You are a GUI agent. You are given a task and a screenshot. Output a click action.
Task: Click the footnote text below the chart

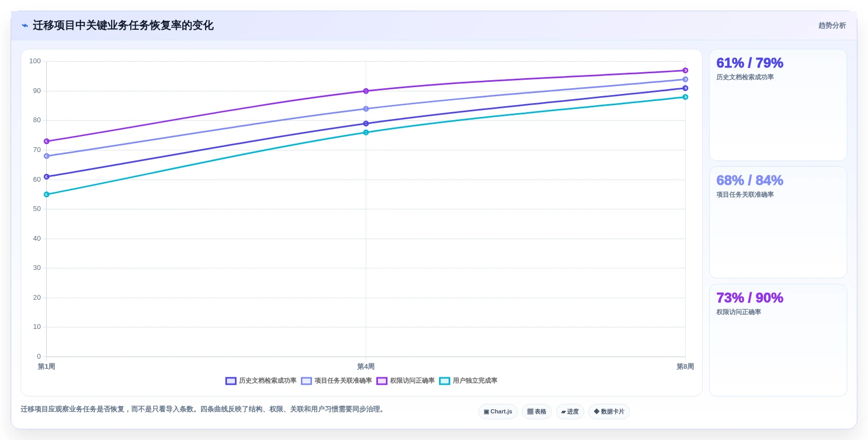tap(203, 409)
